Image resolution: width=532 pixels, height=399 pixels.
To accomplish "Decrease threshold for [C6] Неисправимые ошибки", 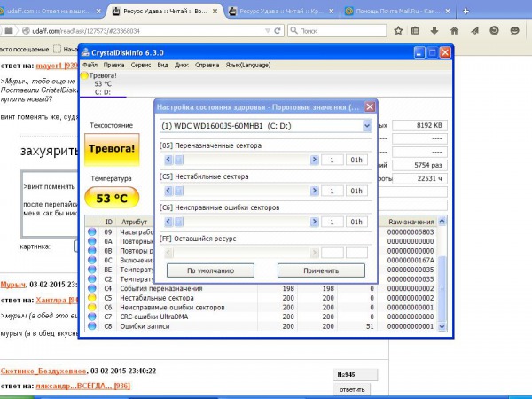I will tap(168, 222).
